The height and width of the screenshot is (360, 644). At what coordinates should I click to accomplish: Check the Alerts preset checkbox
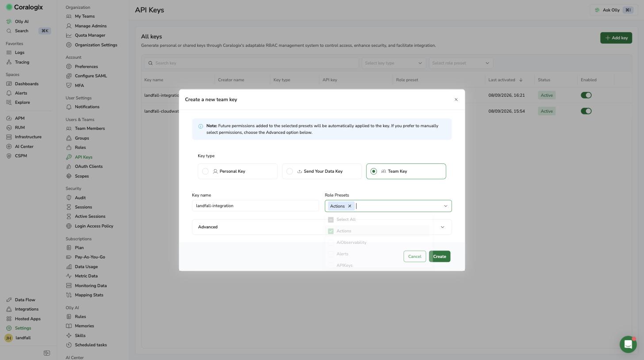pyautogui.click(x=330, y=254)
